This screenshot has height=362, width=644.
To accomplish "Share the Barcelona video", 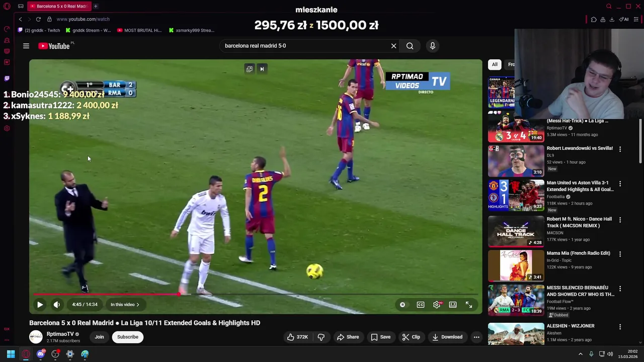I will click(348, 337).
